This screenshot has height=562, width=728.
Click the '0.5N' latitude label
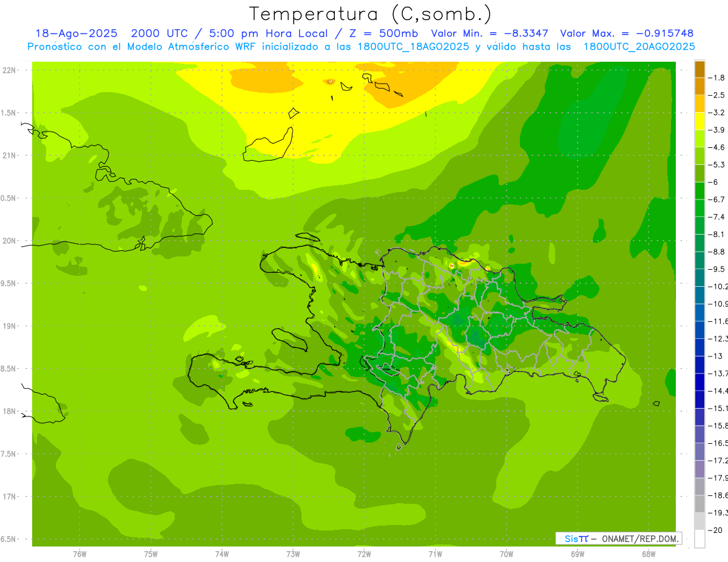click(x=9, y=198)
